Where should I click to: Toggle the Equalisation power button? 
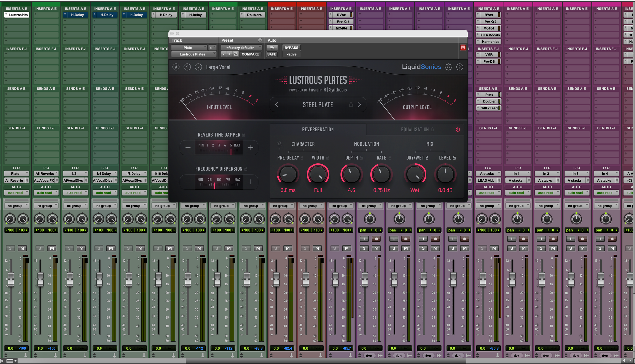pyautogui.click(x=458, y=129)
